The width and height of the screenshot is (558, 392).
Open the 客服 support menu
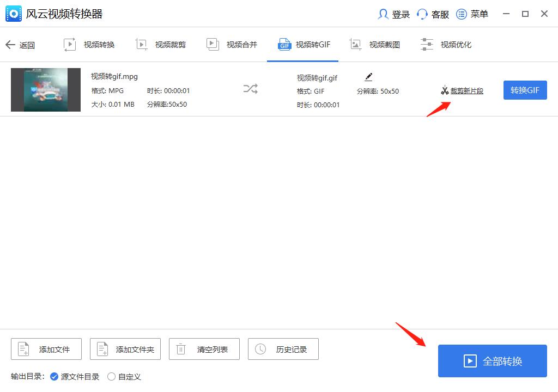432,14
